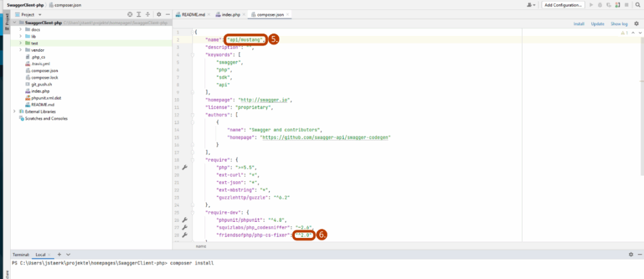Click wrench gutter icon on line 28
The height and width of the screenshot is (279, 644).
(184, 234)
